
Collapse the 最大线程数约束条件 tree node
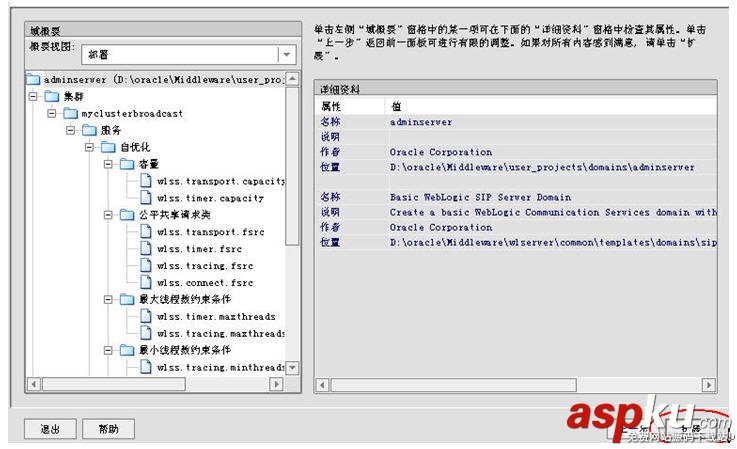(x=108, y=299)
